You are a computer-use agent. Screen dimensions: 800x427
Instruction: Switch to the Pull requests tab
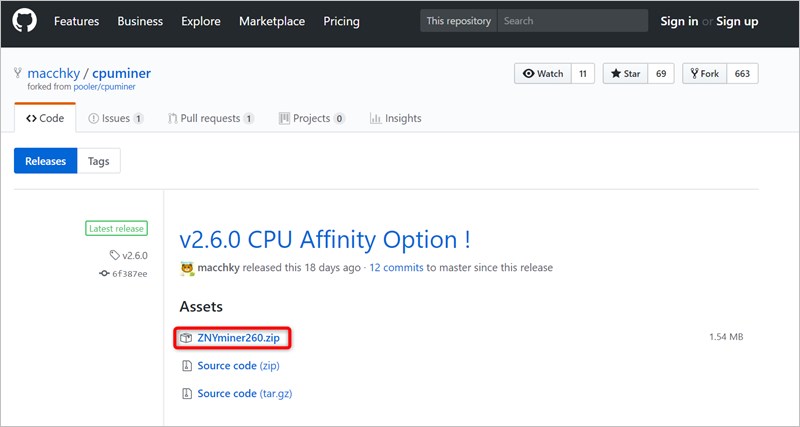[x=211, y=118]
